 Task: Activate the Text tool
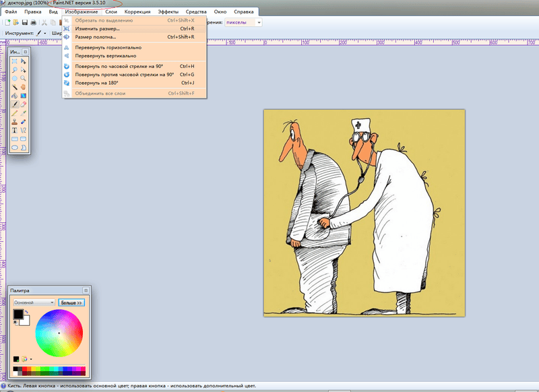tap(15, 130)
